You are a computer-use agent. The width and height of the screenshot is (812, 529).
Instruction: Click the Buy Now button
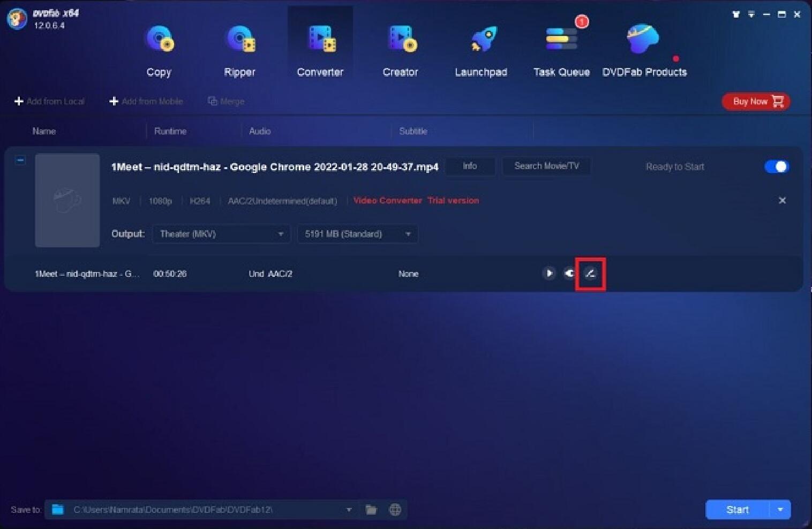click(x=756, y=101)
